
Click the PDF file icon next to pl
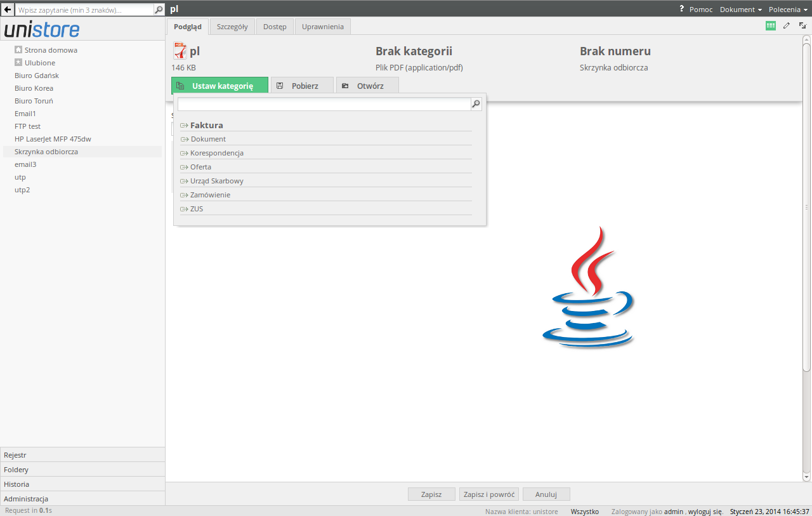(180, 51)
